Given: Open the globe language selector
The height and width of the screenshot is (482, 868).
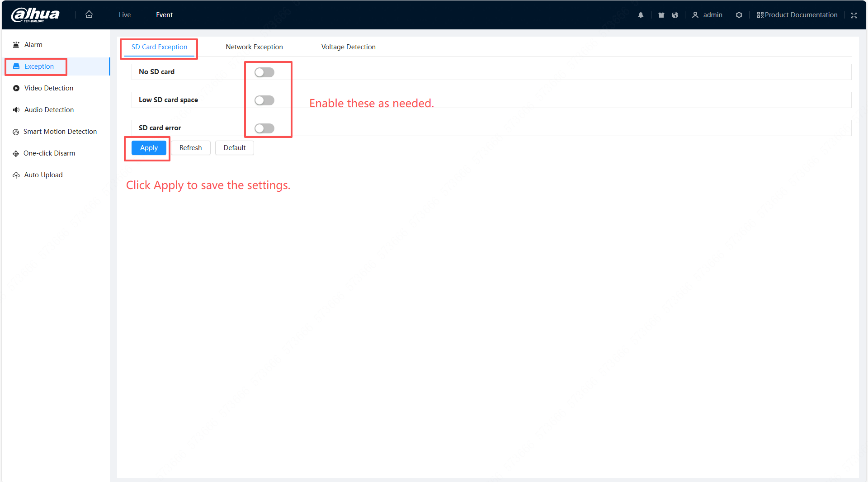Looking at the screenshot, I should 675,15.
